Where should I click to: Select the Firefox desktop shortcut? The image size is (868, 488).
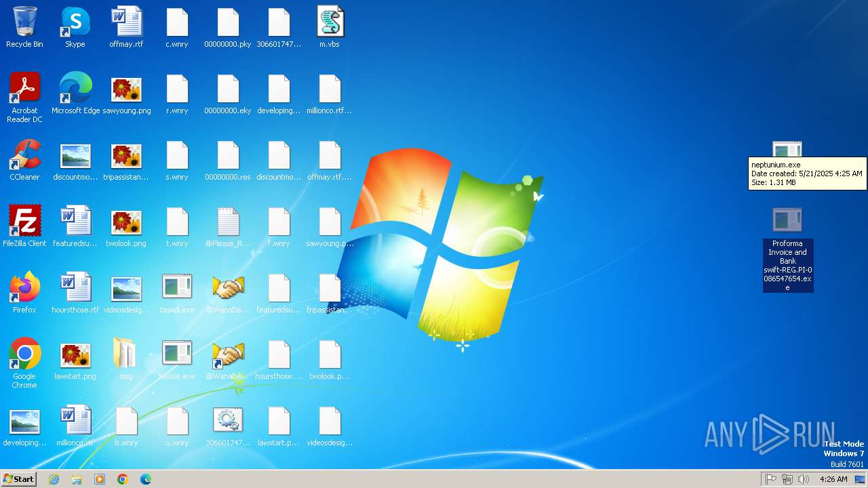(24, 293)
